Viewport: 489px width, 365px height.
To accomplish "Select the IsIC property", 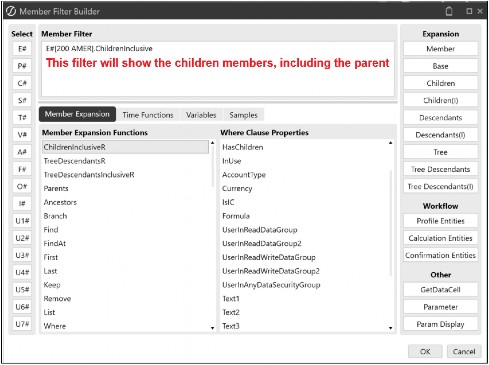I will 228,202.
